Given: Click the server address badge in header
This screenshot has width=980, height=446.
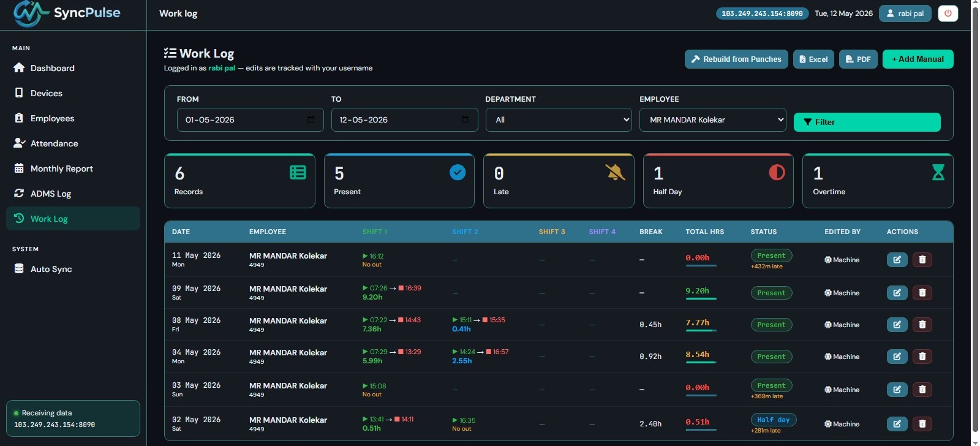Looking at the screenshot, I should (762, 13).
